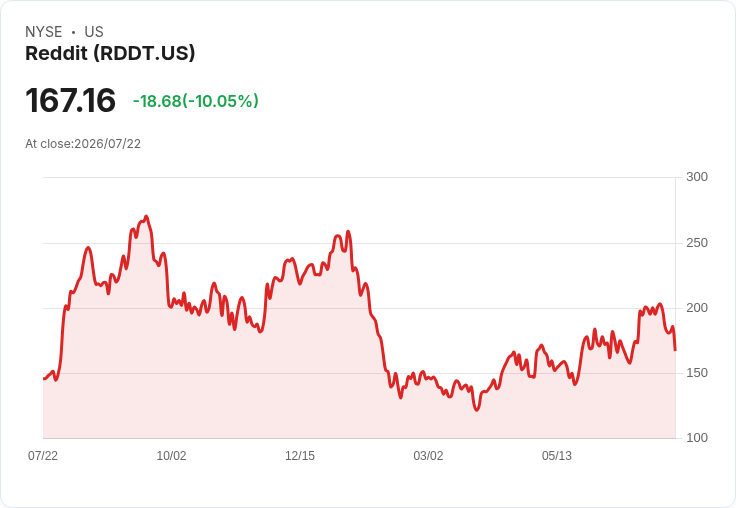Click the 250 y-axis price label

[697, 243]
